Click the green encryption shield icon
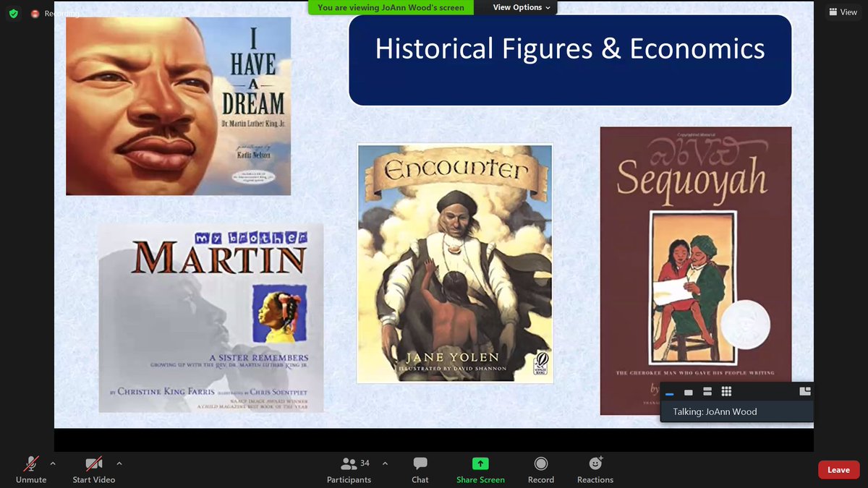The width and height of the screenshot is (868, 488). pyautogui.click(x=14, y=13)
